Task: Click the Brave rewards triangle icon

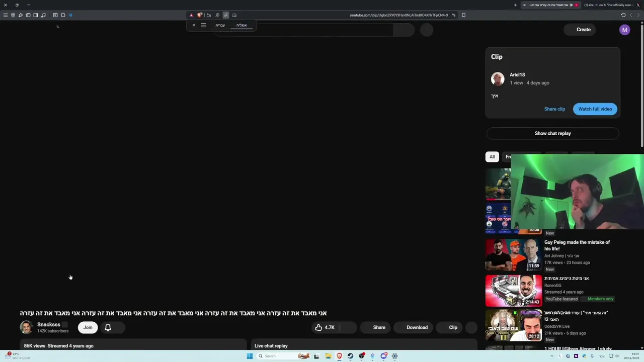Action: (191, 15)
